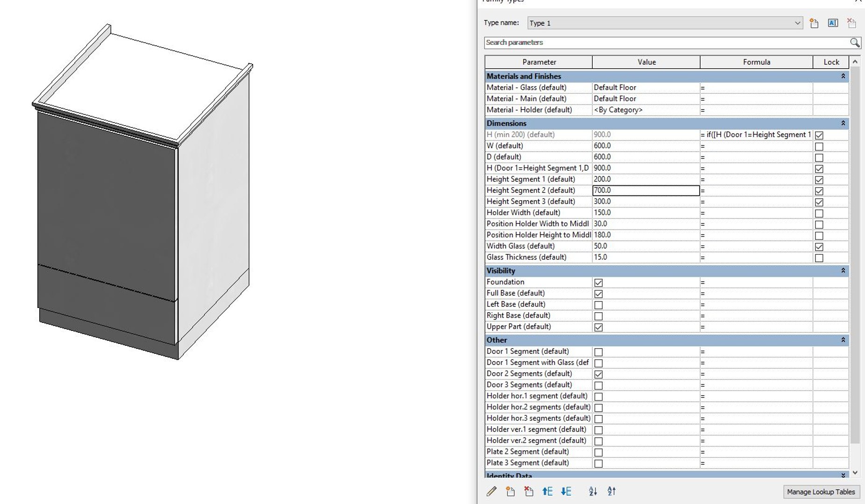The height and width of the screenshot is (504, 865).
Task: Select the Glass Thickness value 15.0
Action: [646, 257]
